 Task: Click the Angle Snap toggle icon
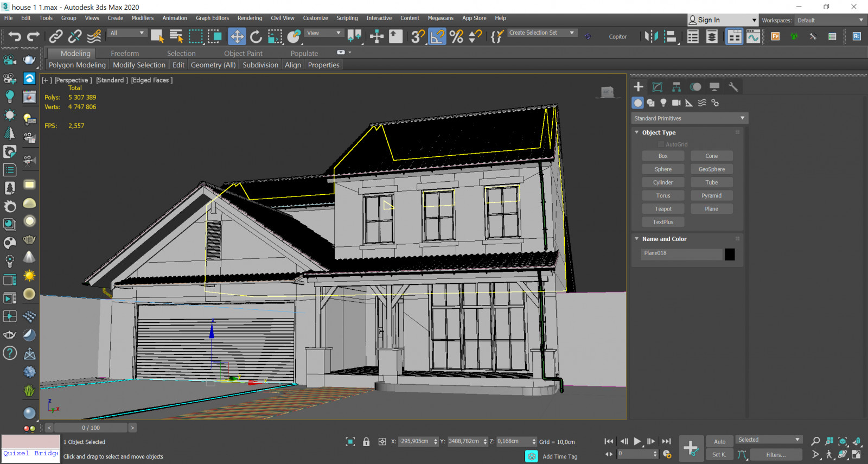[437, 36]
